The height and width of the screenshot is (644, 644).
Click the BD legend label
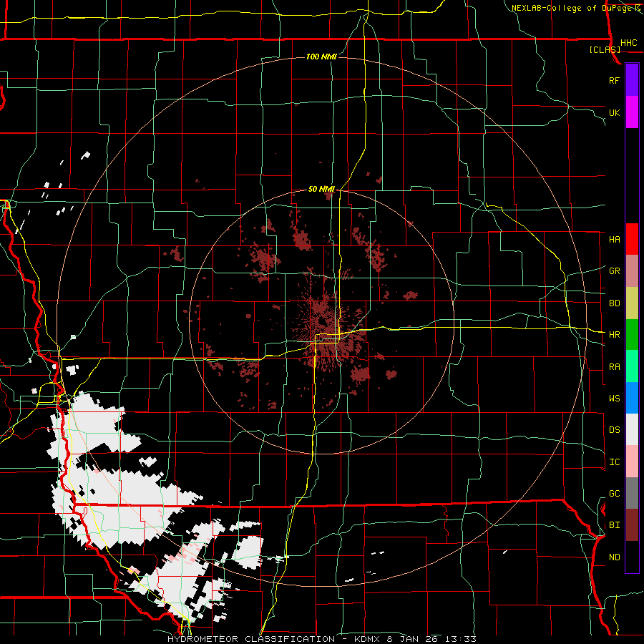click(x=614, y=303)
